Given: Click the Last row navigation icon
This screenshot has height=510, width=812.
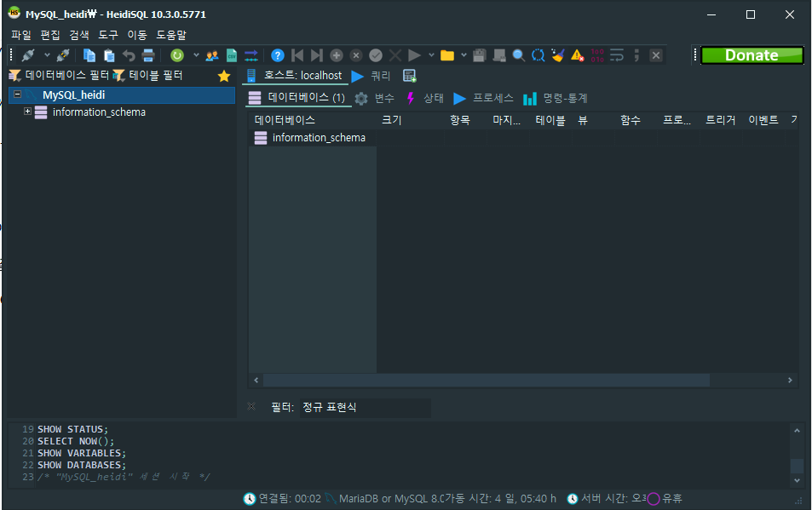Looking at the screenshot, I should coord(316,55).
